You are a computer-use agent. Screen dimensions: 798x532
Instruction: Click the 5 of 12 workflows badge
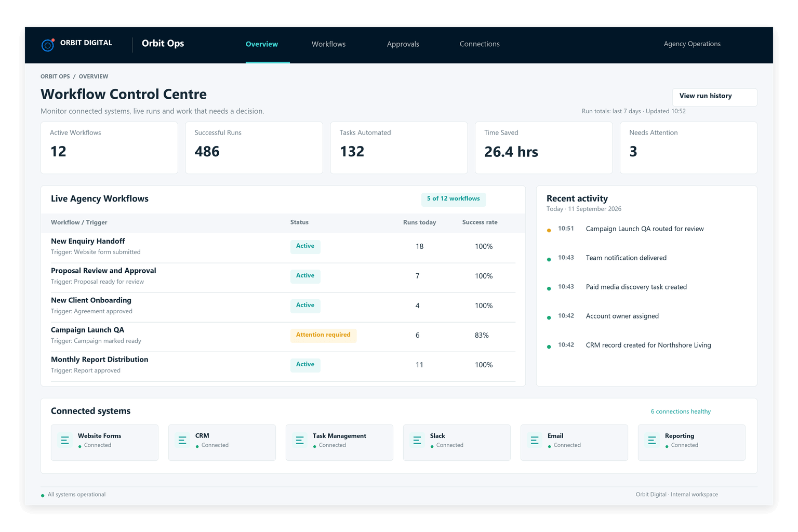click(x=454, y=199)
